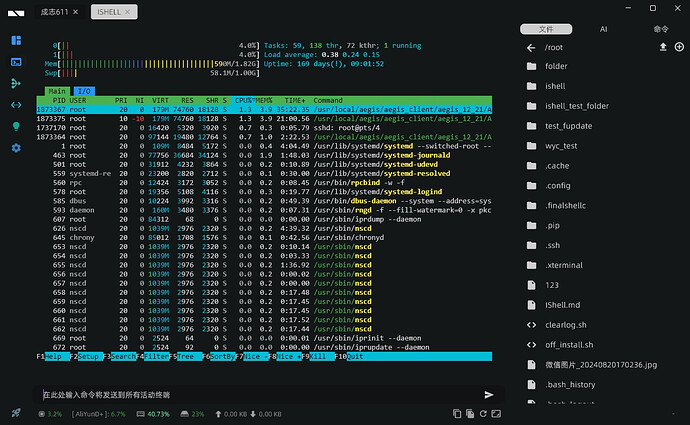Select the sshd: root@pts/4 process row

pyautogui.click(x=264, y=128)
